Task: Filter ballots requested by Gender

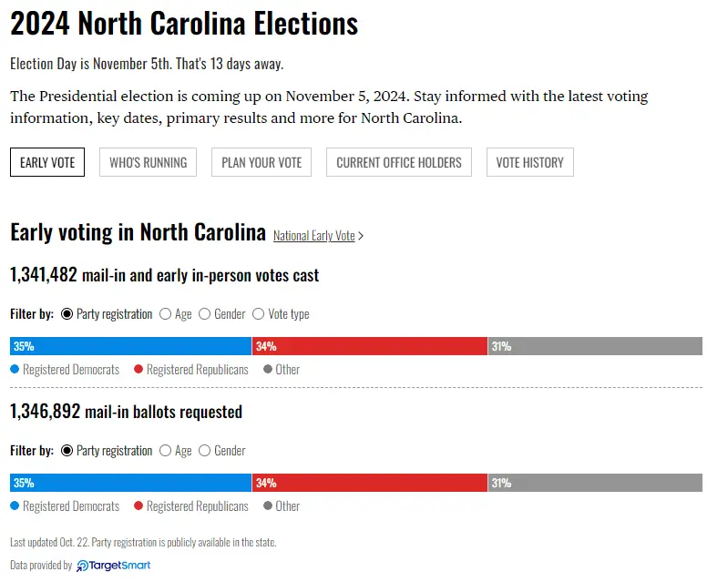Action: [x=205, y=451]
